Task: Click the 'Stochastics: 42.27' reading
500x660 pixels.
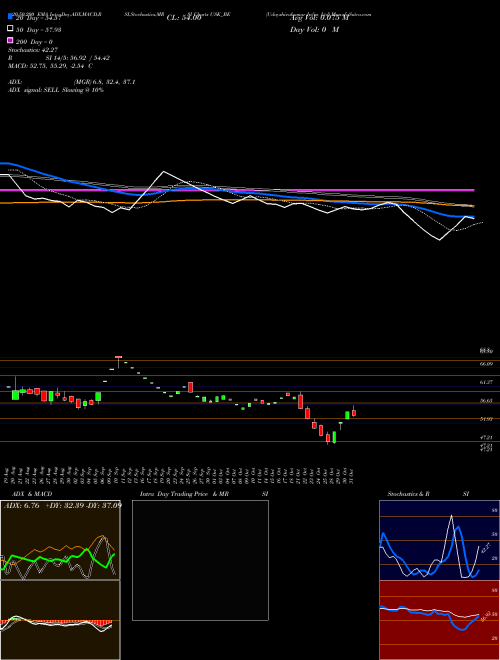Action: pos(33,50)
